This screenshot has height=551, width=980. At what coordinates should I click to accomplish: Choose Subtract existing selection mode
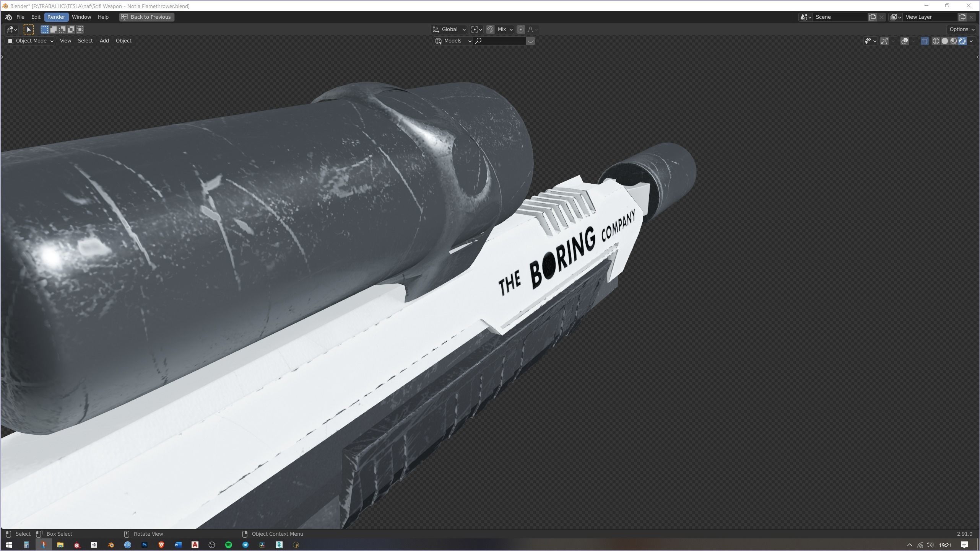[62, 29]
